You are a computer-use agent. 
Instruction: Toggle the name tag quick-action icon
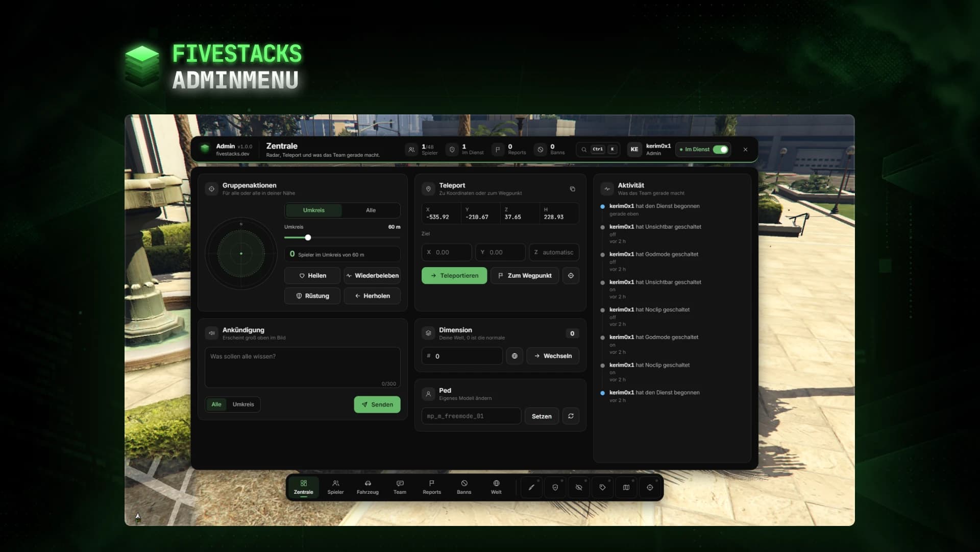602,487
